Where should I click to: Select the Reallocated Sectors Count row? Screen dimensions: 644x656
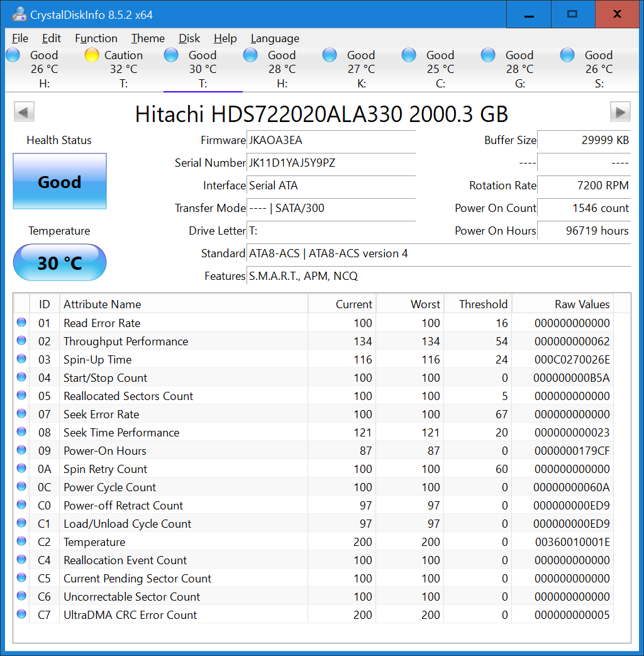(x=128, y=396)
